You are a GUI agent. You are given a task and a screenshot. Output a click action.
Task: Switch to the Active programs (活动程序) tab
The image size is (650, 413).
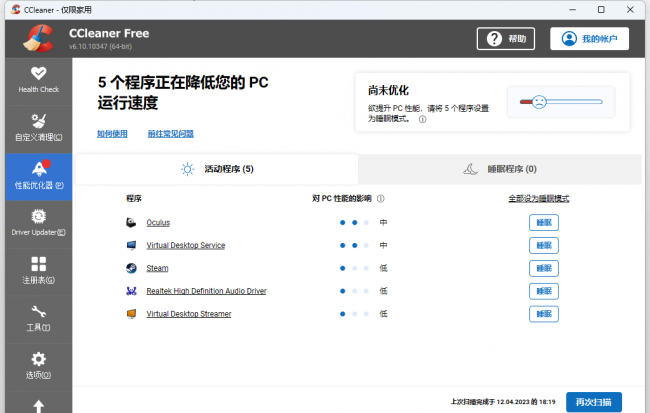pyautogui.click(x=217, y=169)
